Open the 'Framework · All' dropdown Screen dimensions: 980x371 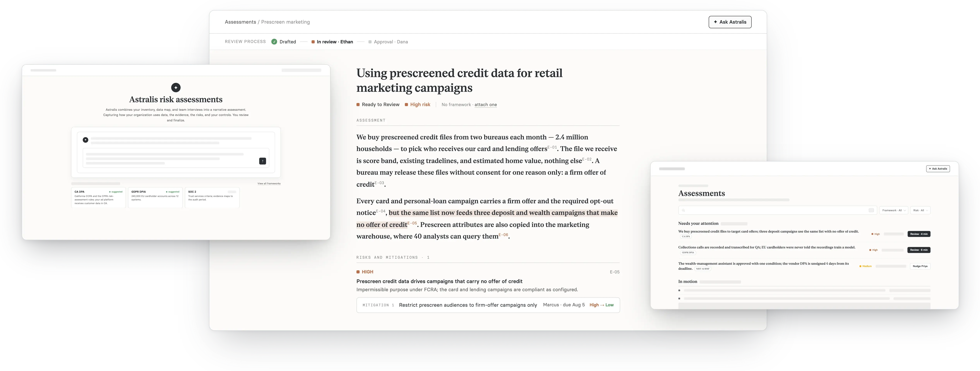pyautogui.click(x=894, y=210)
